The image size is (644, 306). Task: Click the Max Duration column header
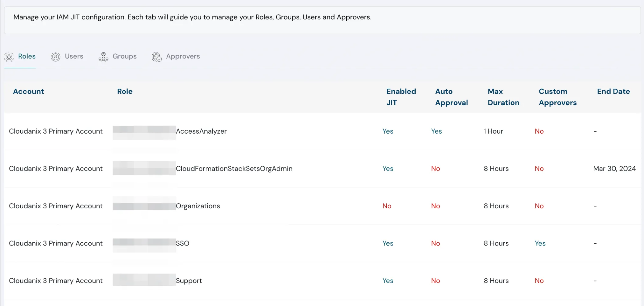click(503, 97)
